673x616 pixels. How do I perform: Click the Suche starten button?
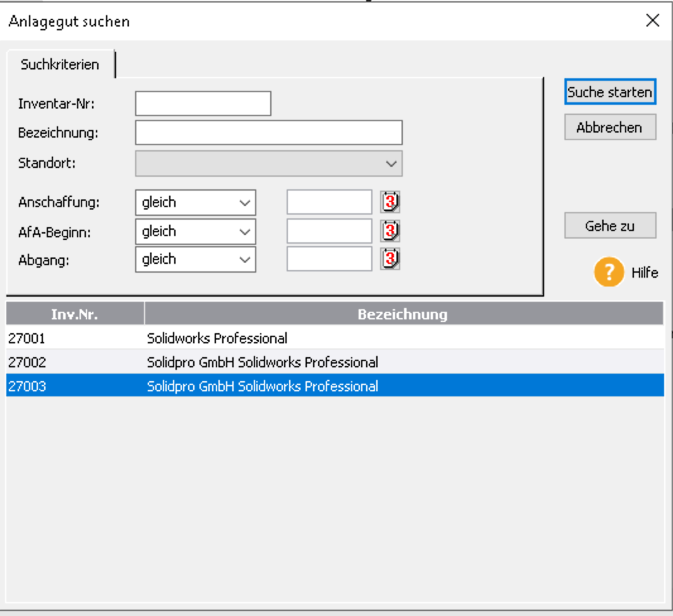click(x=610, y=92)
